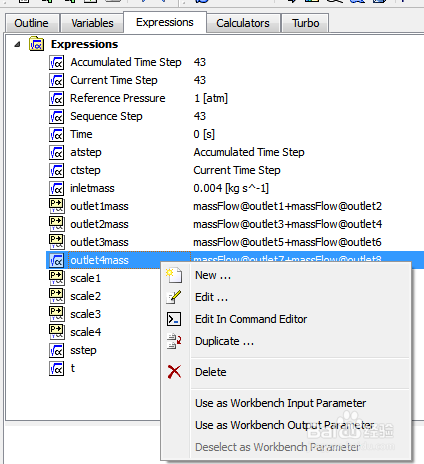Click the outlet2mass parameter icon
This screenshot has width=424, height=464.
pos(56,224)
